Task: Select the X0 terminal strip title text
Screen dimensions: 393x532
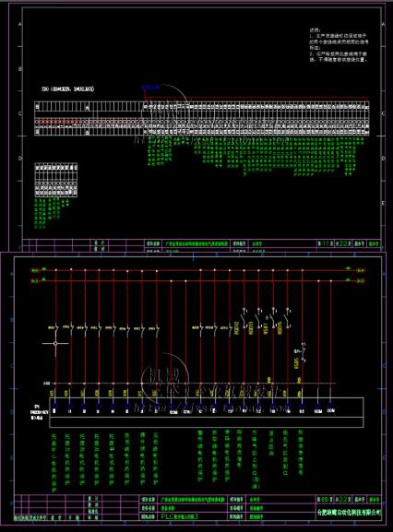Action: coord(68,89)
